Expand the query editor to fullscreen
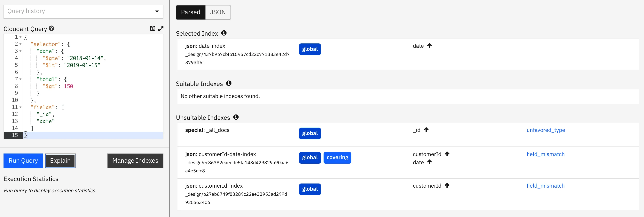Screen dimensions: 644x217 161,29
